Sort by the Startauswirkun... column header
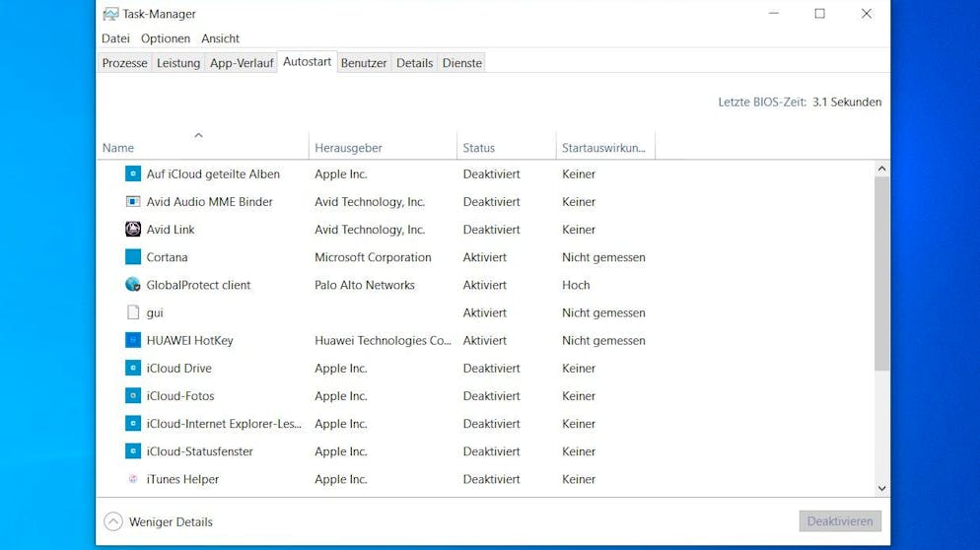Viewport: 980px width, 550px height. pyautogui.click(x=605, y=145)
